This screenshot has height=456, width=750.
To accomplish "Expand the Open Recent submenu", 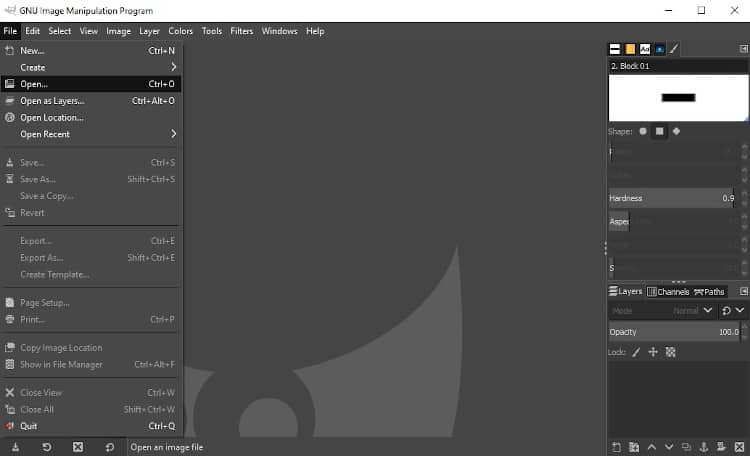I will click(x=91, y=134).
